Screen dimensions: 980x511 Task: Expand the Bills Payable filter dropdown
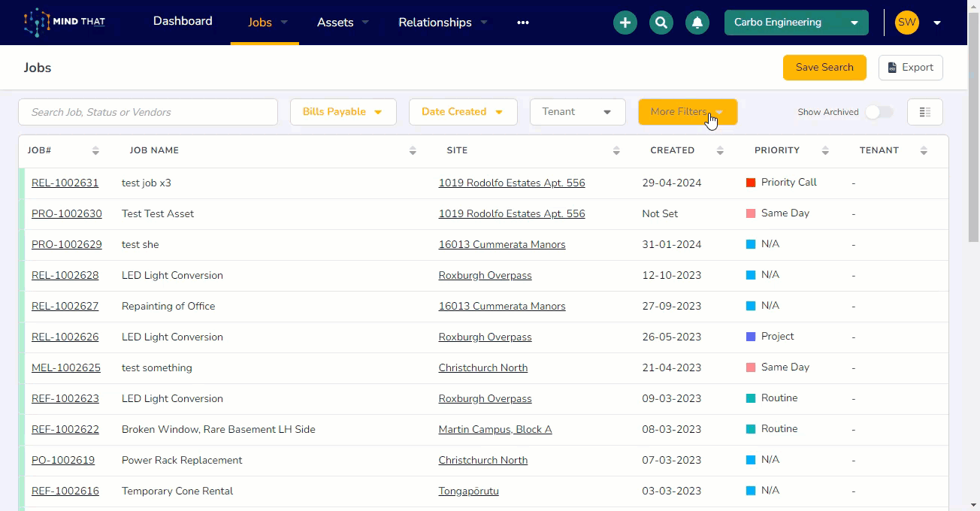coord(343,112)
